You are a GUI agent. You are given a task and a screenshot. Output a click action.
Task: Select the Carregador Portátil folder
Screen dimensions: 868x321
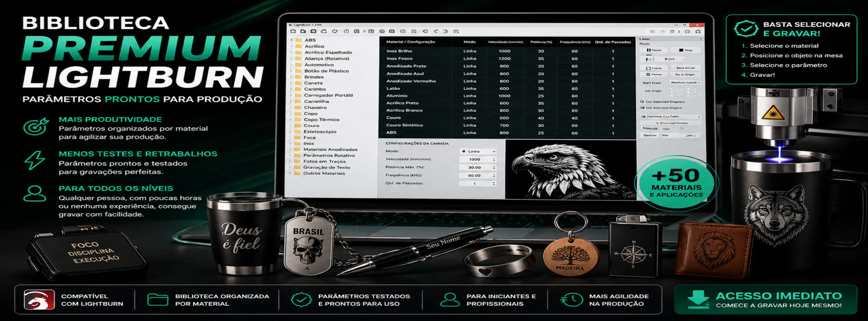coord(324,95)
